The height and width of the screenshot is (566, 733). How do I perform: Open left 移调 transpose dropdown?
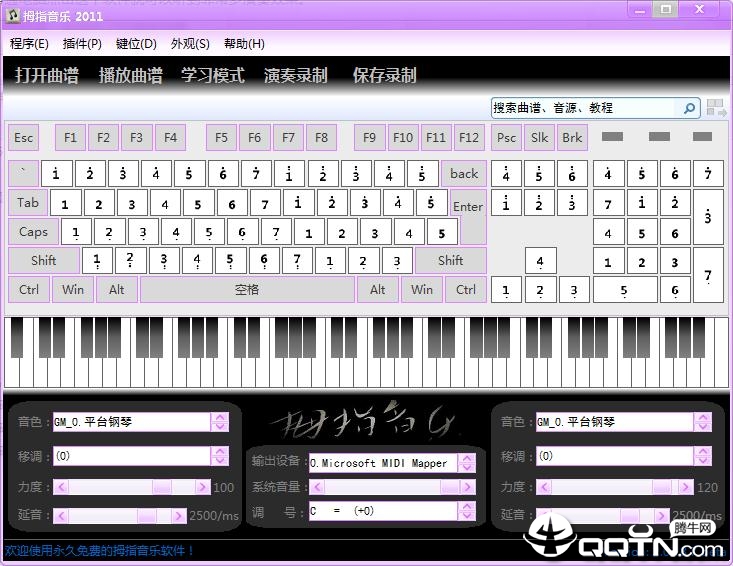point(220,456)
